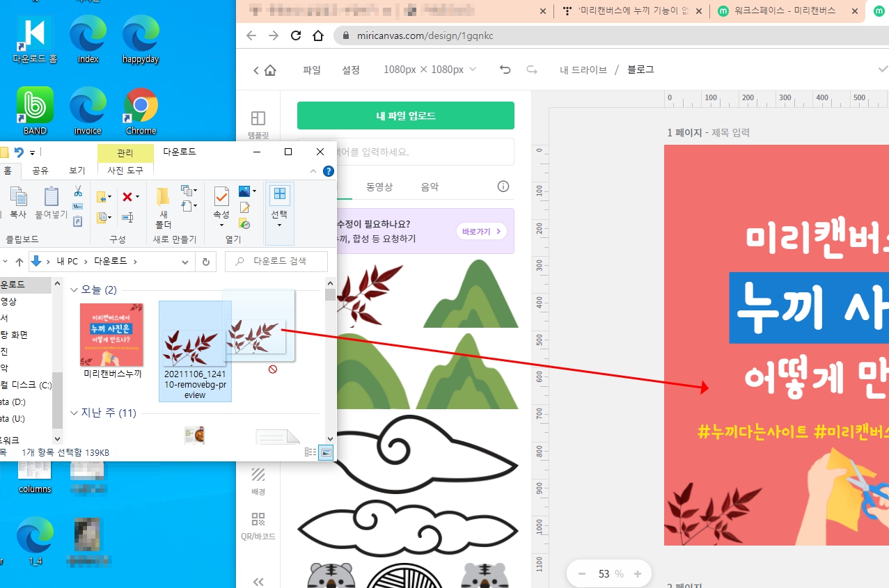Open the Explorer View tab
The height and width of the screenshot is (588, 889).
click(x=77, y=170)
